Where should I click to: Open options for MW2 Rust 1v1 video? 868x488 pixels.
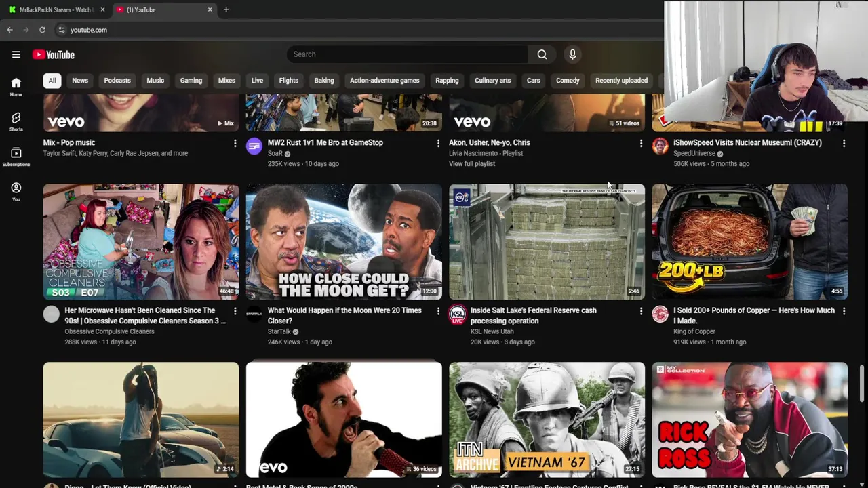pos(438,143)
